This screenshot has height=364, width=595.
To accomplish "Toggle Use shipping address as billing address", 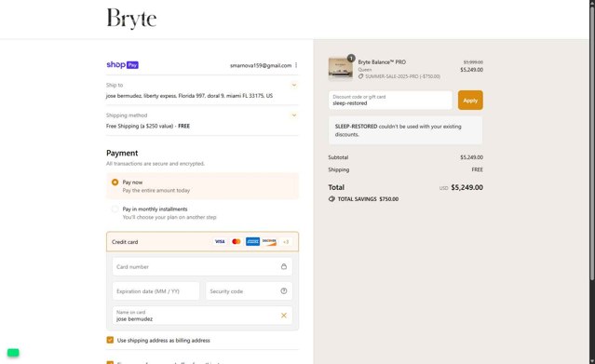I will click(110, 340).
